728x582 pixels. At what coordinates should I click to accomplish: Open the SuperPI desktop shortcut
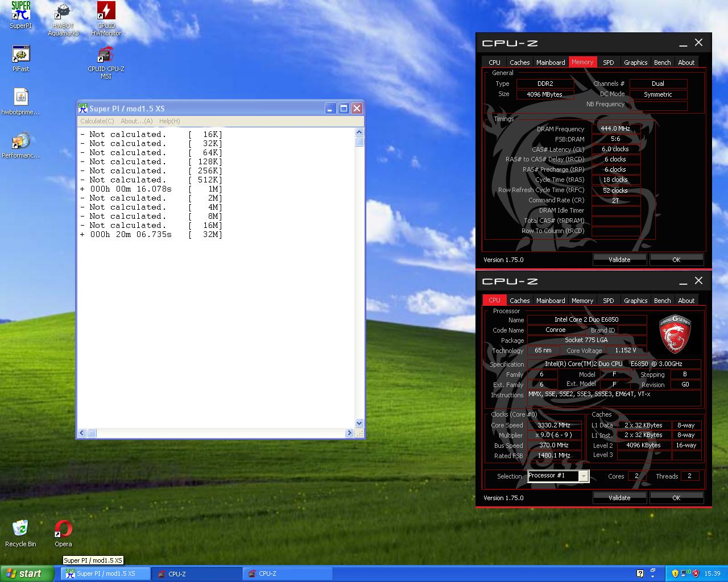point(21,15)
